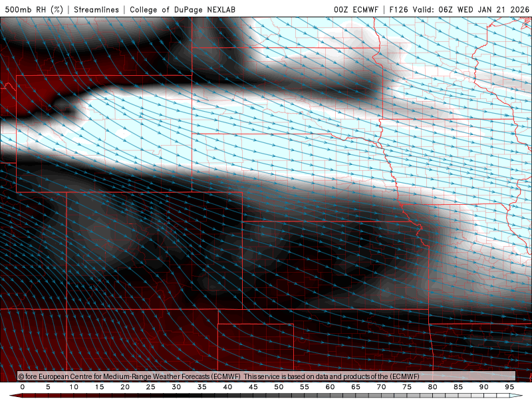The height and width of the screenshot is (399, 532).
Task: Click the "5" label on the color scale
Action: [x=48, y=387]
